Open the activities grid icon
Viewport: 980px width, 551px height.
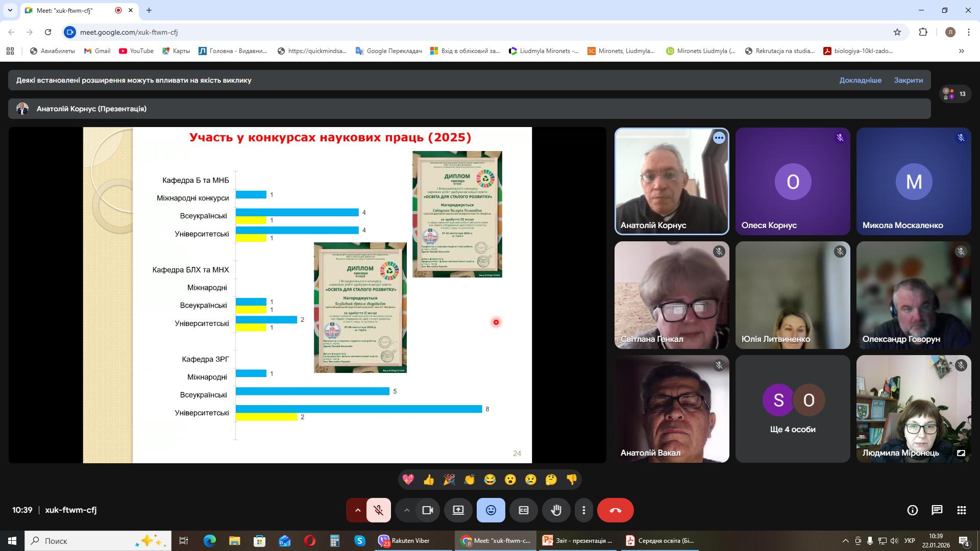click(x=961, y=510)
